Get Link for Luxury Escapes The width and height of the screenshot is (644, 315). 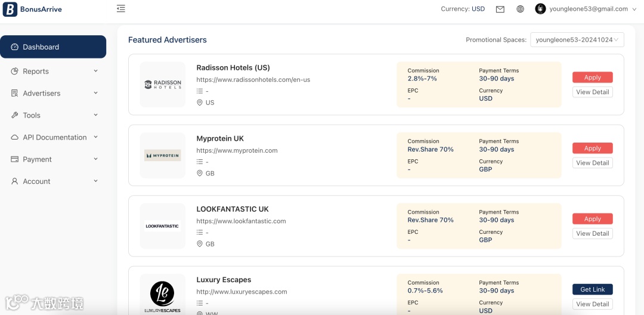click(592, 289)
